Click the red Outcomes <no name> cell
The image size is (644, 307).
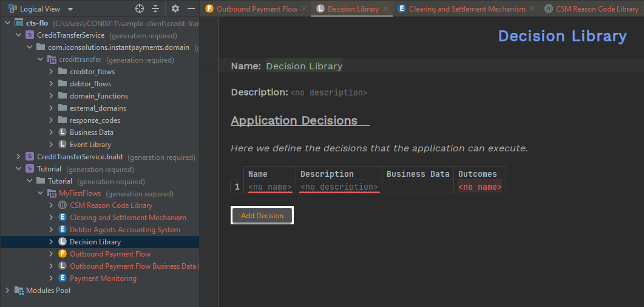[x=480, y=187]
